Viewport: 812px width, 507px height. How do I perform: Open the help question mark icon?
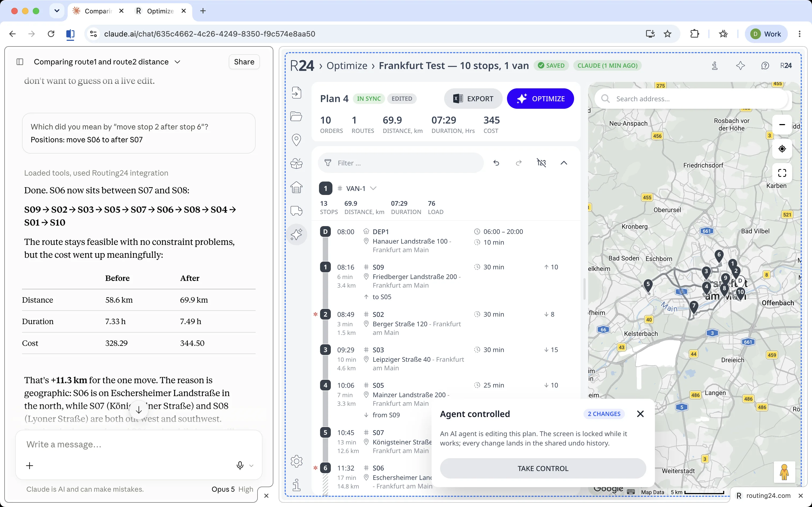pos(765,66)
